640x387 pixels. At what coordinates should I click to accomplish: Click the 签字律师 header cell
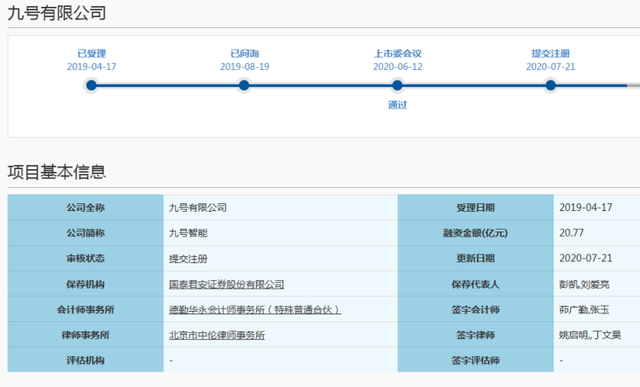tap(476, 335)
